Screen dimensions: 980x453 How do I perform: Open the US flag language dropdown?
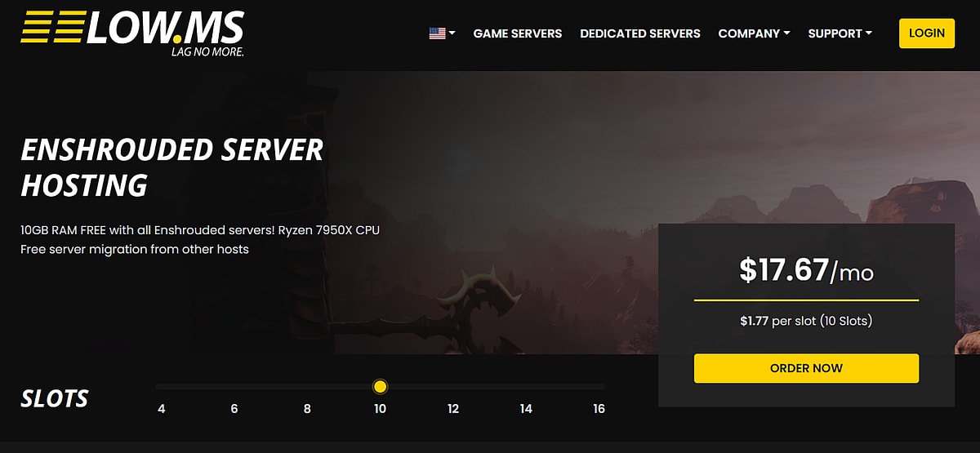click(x=442, y=33)
